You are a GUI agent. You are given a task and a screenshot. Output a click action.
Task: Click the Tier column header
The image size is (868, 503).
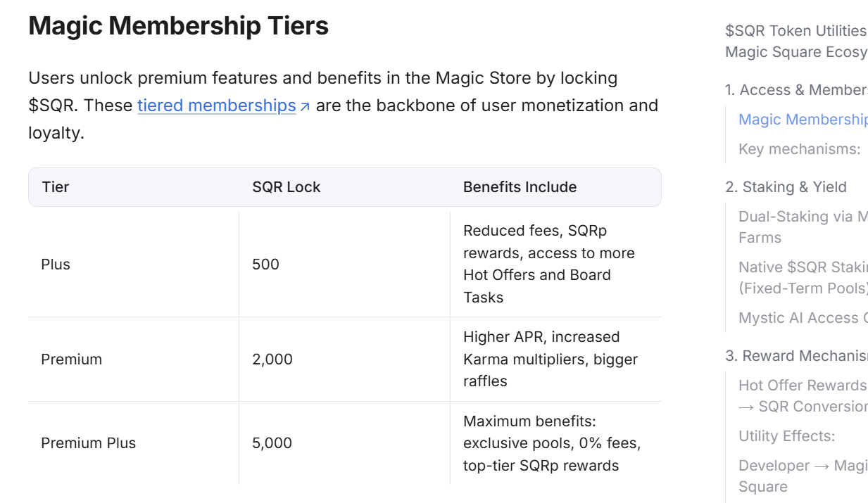pos(56,187)
